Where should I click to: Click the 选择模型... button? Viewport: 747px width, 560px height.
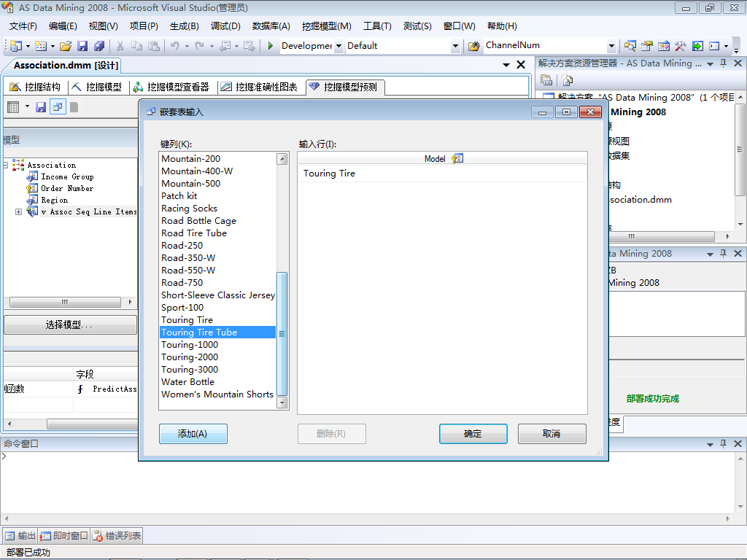pyautogui.click(x=71, y=324)
